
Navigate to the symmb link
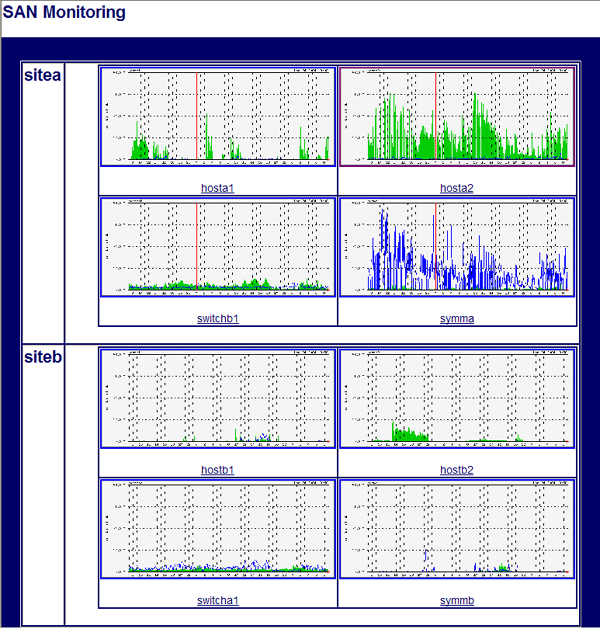click(x=457, y=601)
